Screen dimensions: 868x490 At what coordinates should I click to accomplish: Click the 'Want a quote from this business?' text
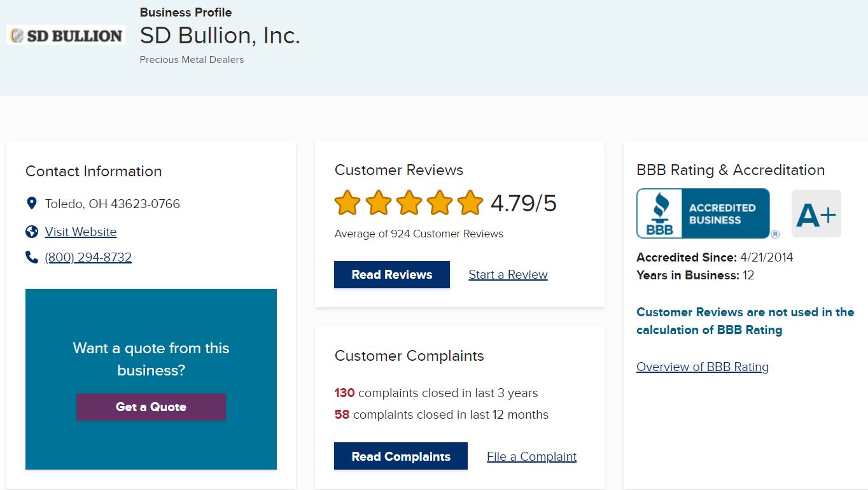[151, 359]
